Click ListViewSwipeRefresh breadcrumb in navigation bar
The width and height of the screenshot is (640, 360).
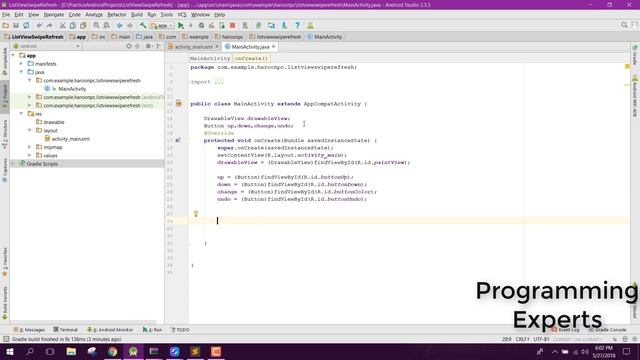[34, 37]
